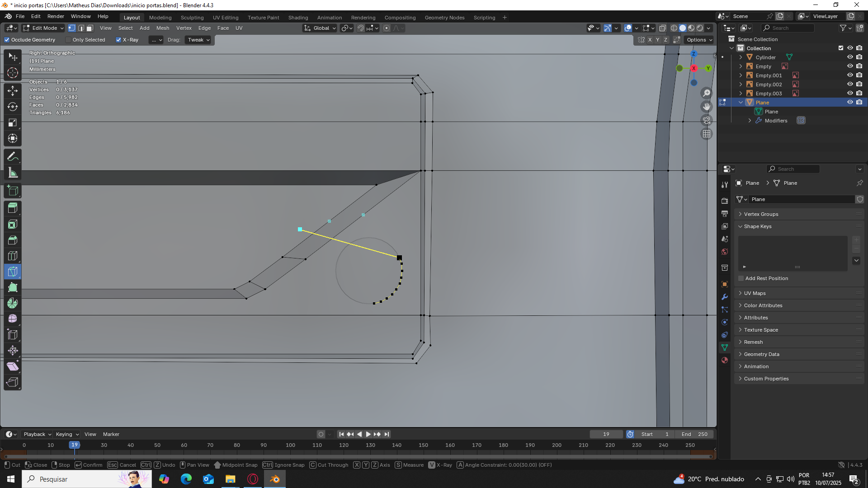868x488 pixels.
Task: Select the Extrude Region tool
Action: click(x=13, y=208)
